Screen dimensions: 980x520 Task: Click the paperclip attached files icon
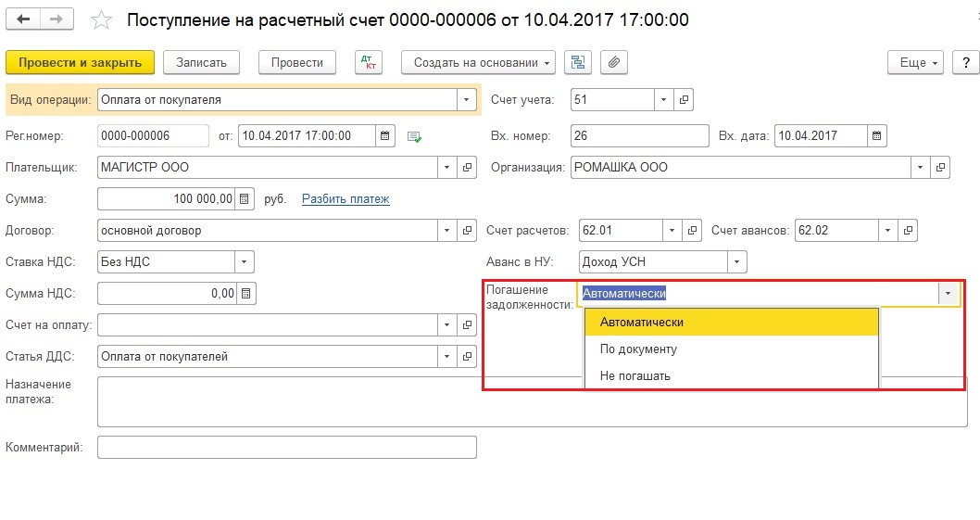(614, 63)
